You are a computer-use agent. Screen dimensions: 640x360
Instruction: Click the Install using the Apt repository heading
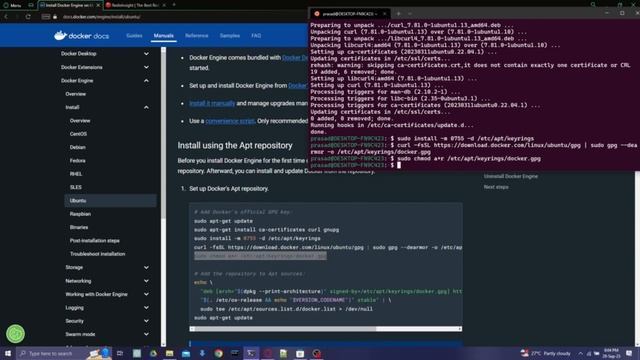[x=235, y=145]
